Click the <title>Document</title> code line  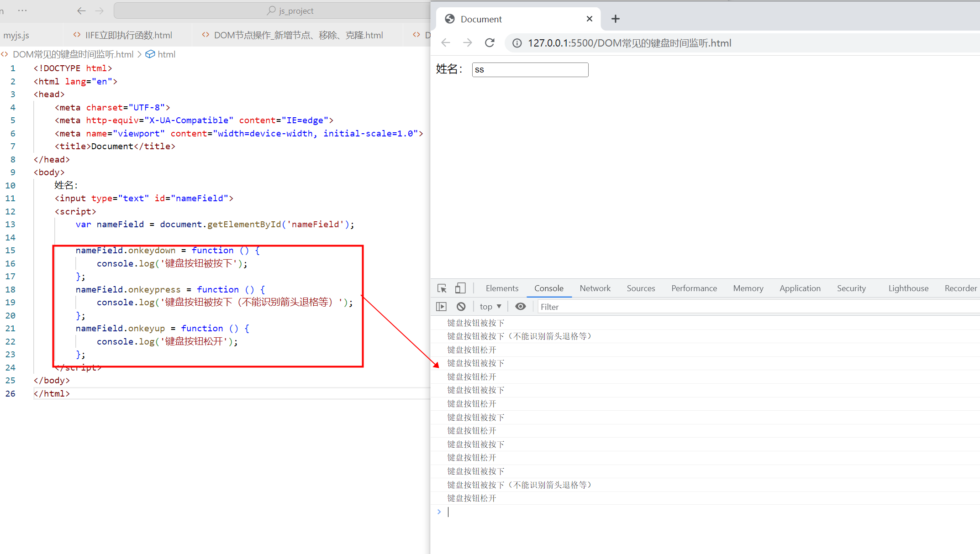115,146
